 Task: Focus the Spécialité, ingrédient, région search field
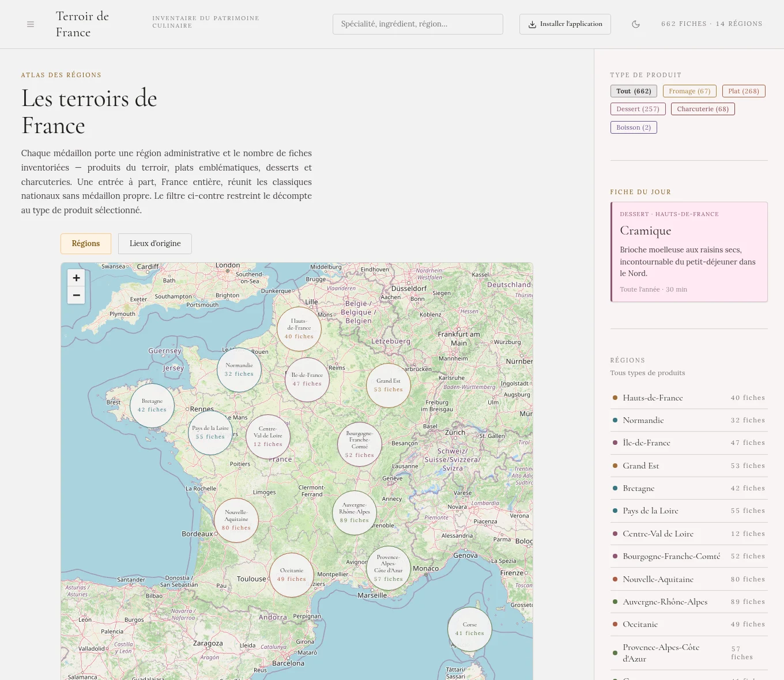(418, 24)
